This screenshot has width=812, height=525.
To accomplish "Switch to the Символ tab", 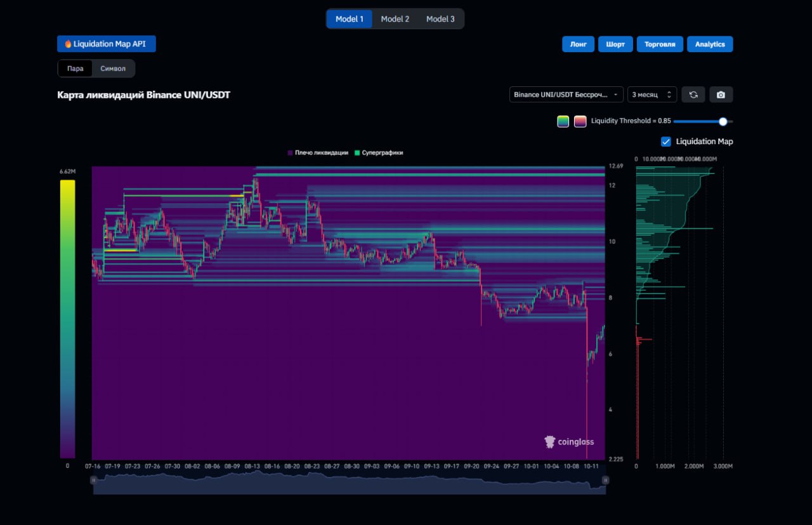I will point(113,69).
